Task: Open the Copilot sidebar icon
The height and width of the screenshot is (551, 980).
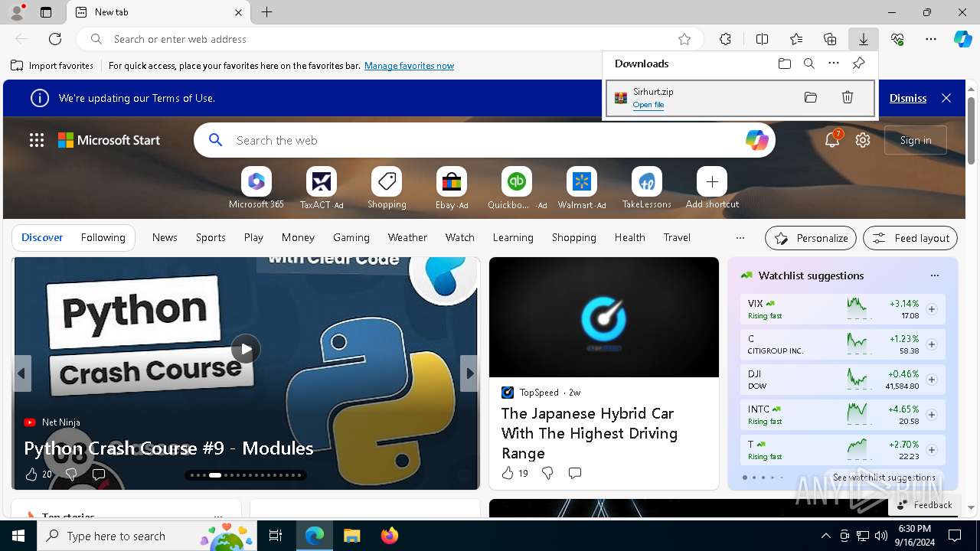Action: (x=963, y=39)
